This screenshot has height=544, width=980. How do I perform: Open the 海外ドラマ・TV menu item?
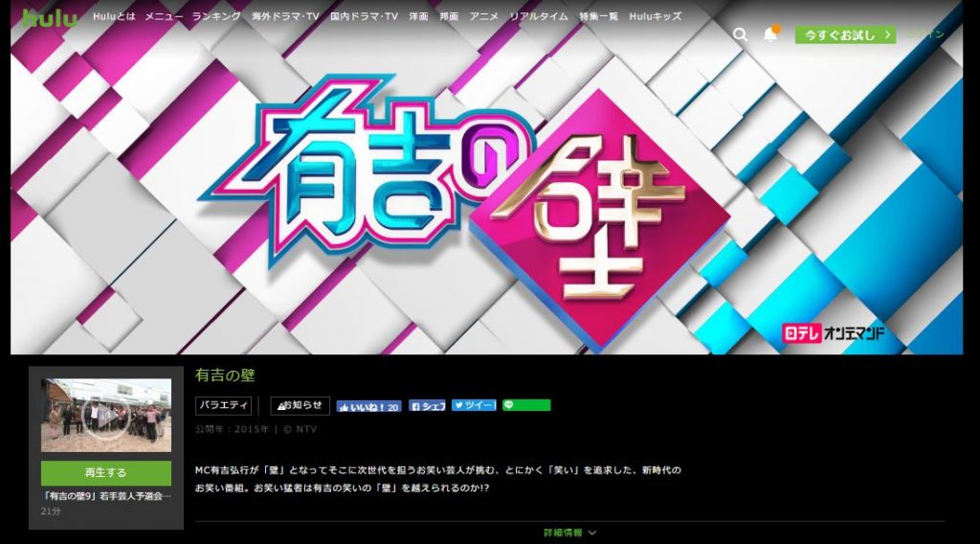[285, 16]
